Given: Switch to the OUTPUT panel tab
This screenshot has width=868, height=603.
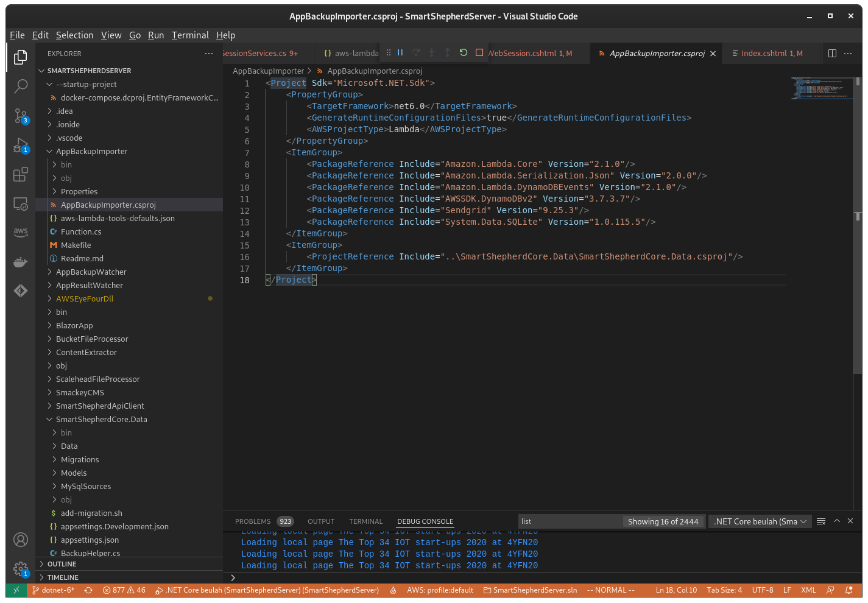Looking at the screenshot, I should 321,521.
